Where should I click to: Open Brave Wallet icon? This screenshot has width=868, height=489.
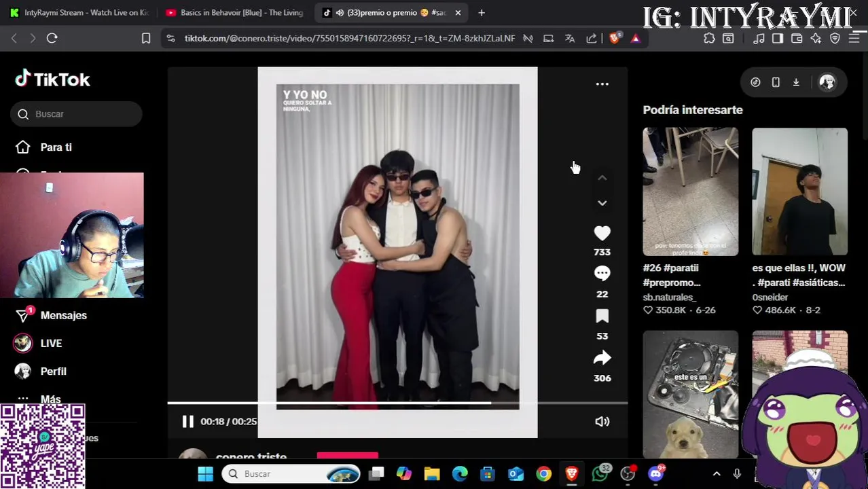coord(797,38)
